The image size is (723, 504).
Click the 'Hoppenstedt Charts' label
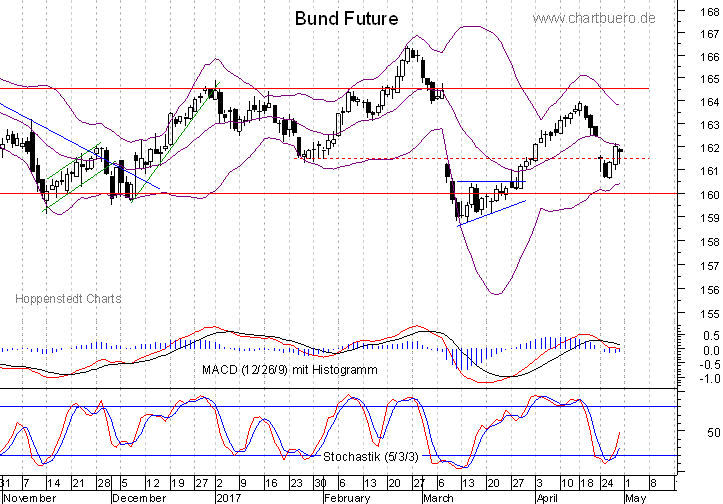pos(68,299)
